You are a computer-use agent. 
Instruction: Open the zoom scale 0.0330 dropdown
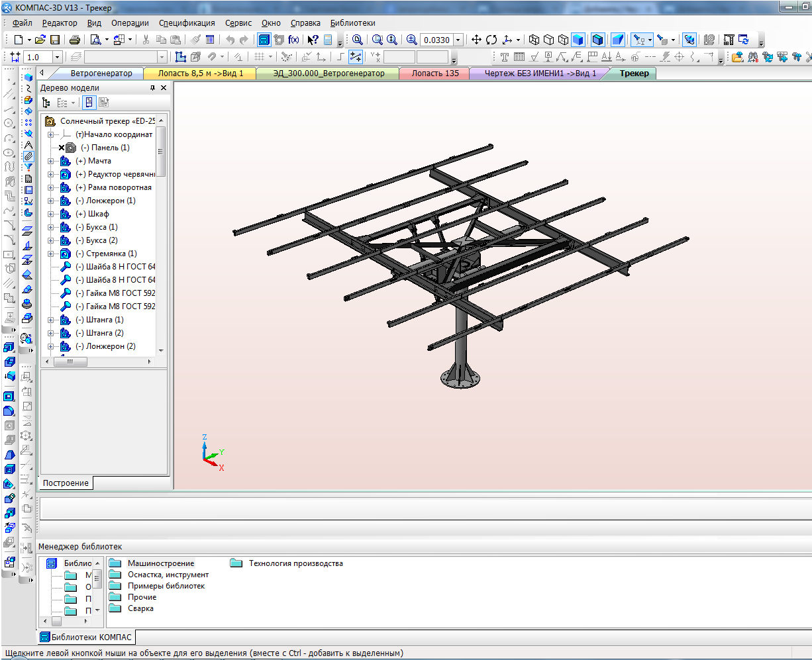pos(458,40)
